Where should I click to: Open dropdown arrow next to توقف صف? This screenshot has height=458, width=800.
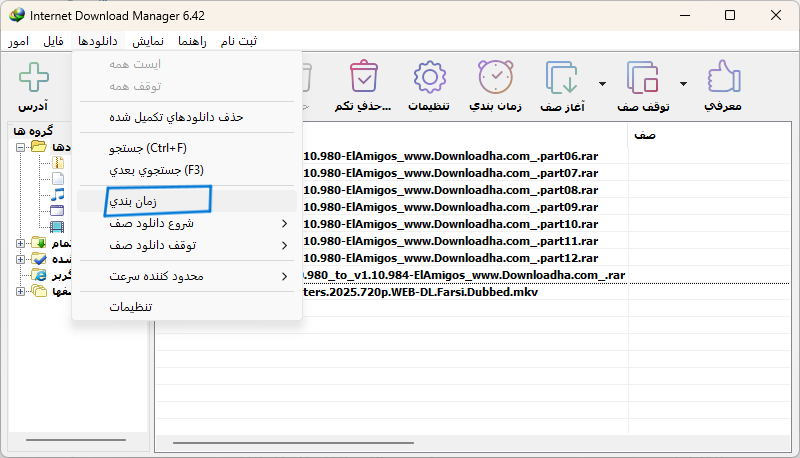coord(683,84)
